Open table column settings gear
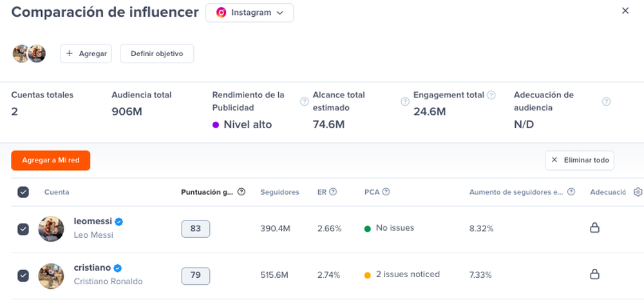This screenshot has height=301, width=644. pos(638,191)
